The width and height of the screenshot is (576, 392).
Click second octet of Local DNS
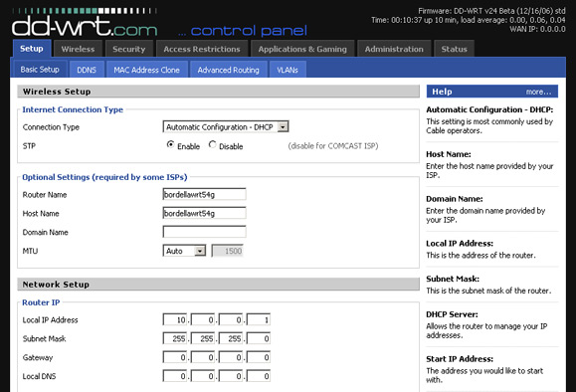pyautogui.click(x=203, y=376)
